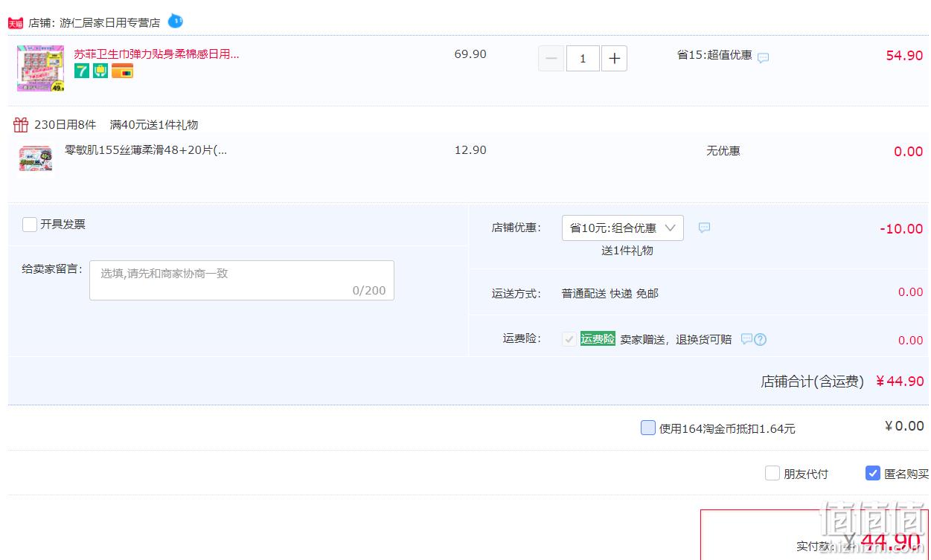Click the gift price 12.90

tap(470, 150)
